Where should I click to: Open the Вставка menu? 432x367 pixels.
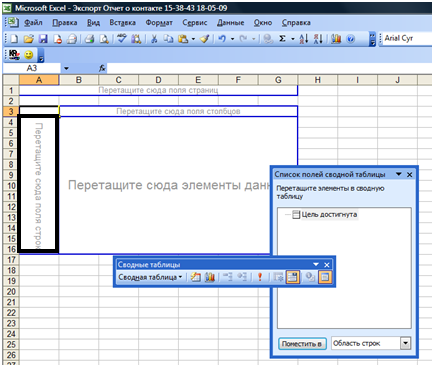tap(122, 23)
